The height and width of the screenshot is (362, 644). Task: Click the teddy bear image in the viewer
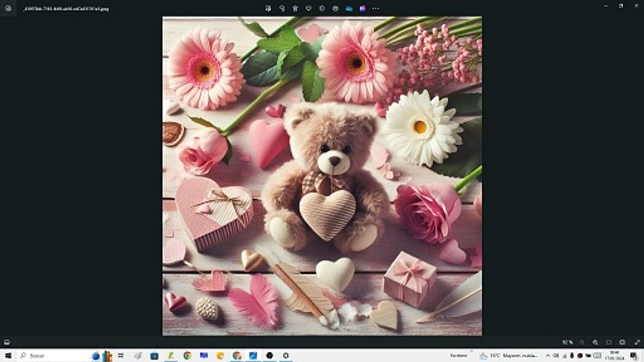(x=322, y=176)
